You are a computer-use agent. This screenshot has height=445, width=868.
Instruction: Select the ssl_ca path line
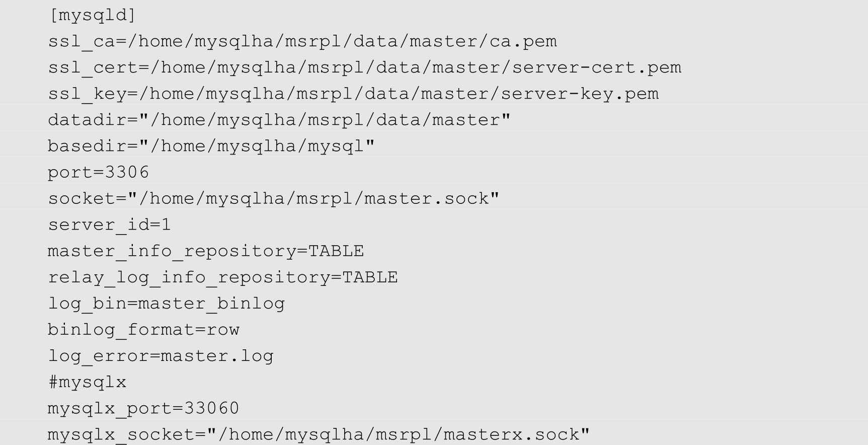click(302, 41)
